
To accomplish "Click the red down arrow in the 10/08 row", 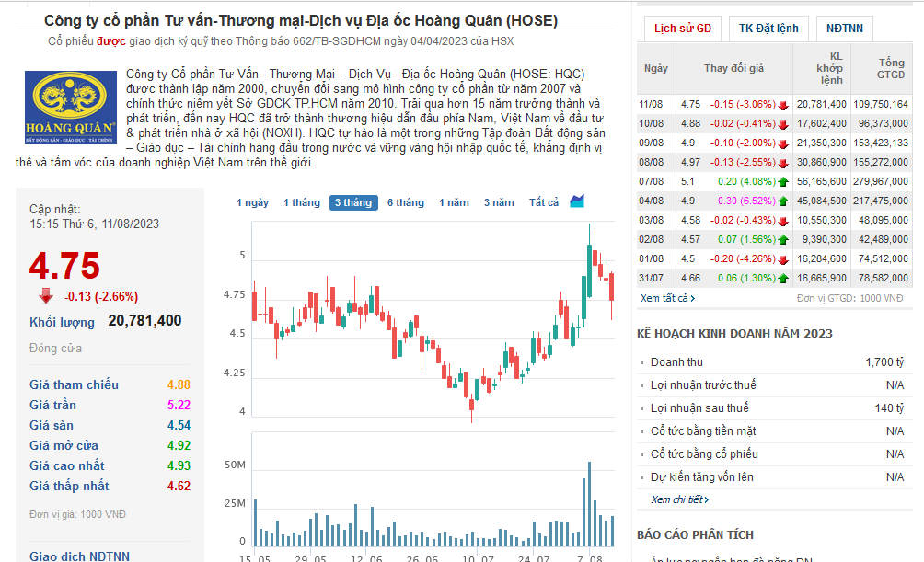I will click(783, 124).
